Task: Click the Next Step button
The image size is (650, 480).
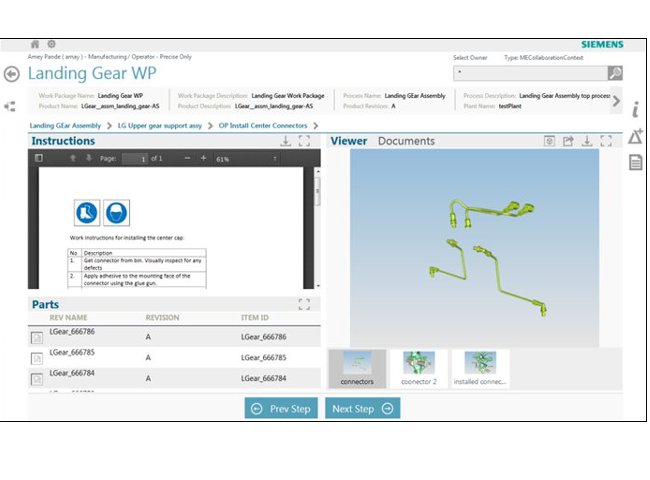Action: (363, 409)
